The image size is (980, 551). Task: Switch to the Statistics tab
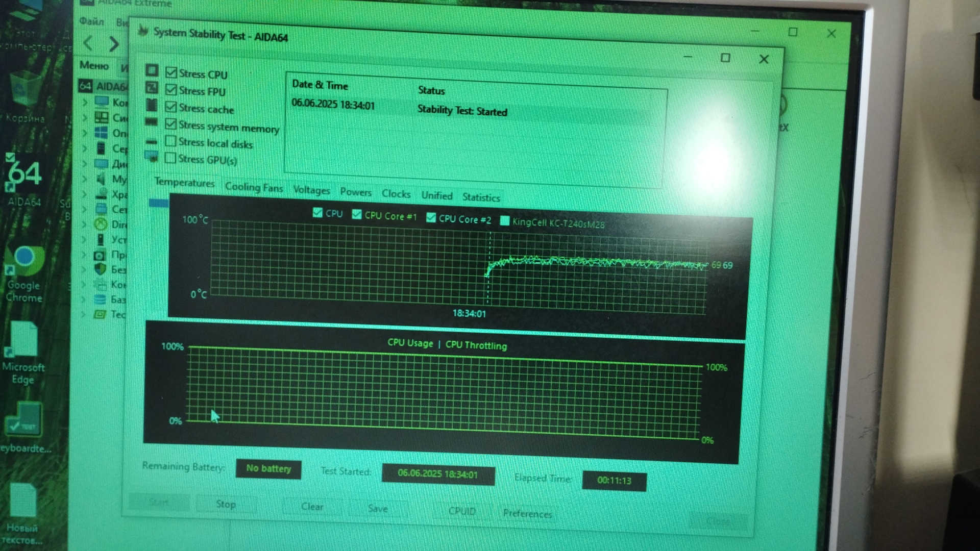tap(481, 197)
